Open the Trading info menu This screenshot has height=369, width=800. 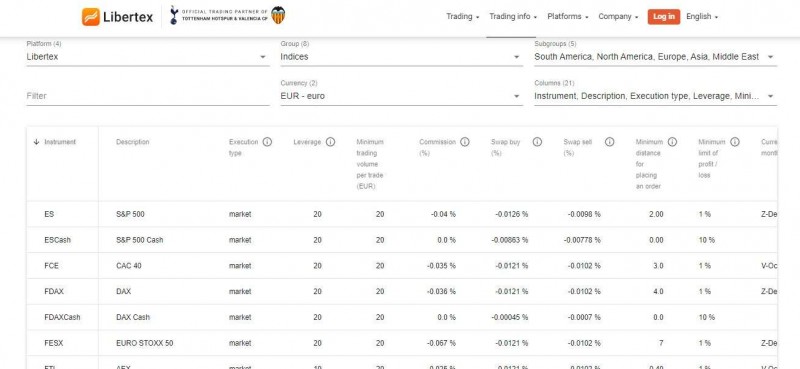(513, 16)
